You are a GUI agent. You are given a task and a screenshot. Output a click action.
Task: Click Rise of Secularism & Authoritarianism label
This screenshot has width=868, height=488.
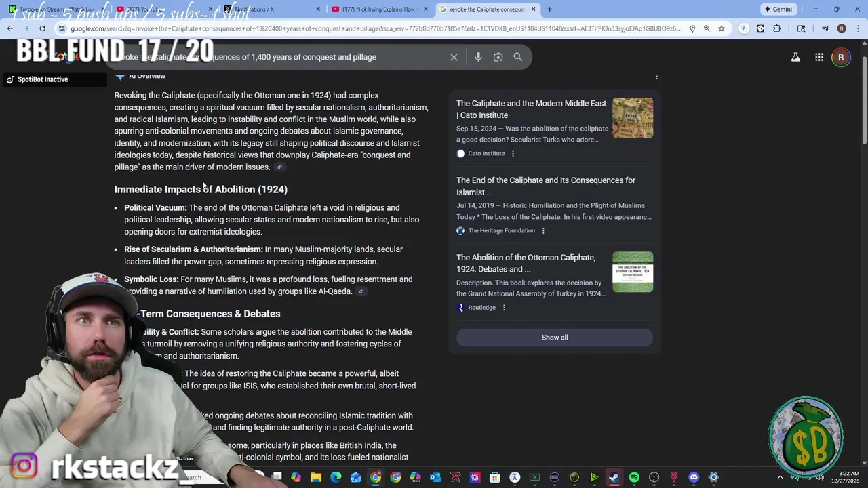pos(193,249)
